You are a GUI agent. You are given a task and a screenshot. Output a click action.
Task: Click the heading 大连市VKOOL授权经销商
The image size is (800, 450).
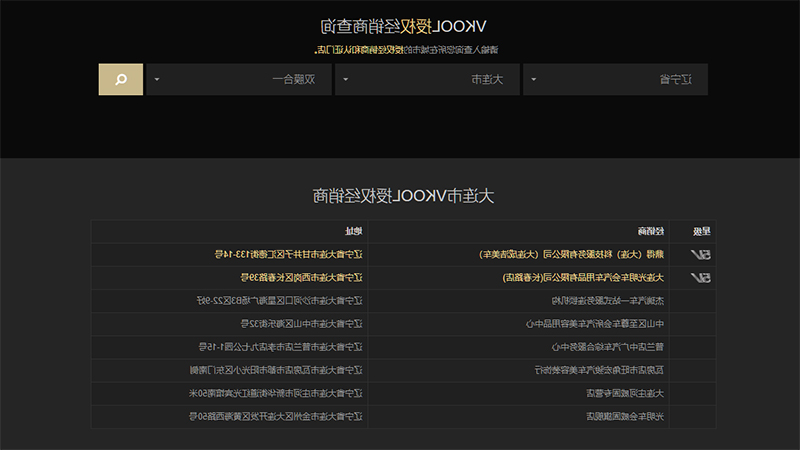[x=403, y=196]
